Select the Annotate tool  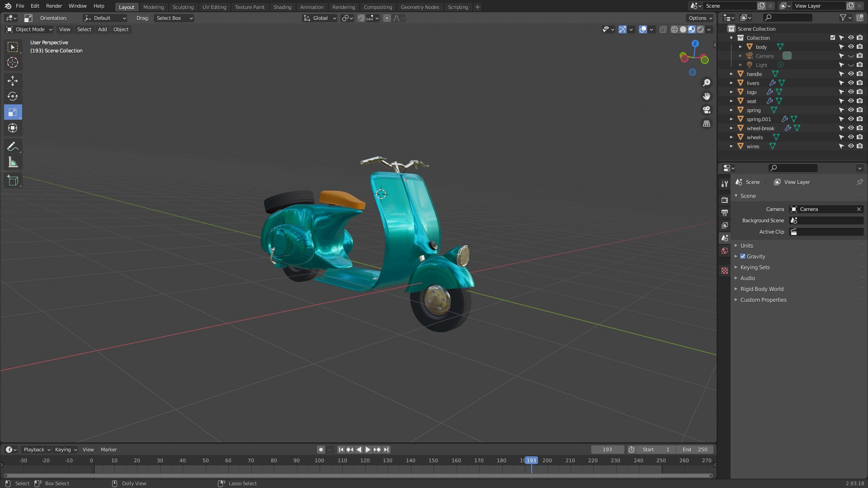pos(13,146)
